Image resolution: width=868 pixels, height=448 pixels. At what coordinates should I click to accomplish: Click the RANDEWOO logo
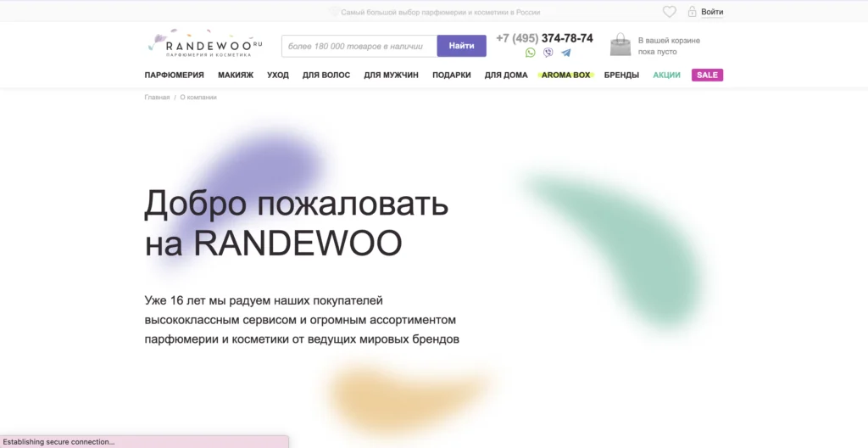[x=205, y=44]
